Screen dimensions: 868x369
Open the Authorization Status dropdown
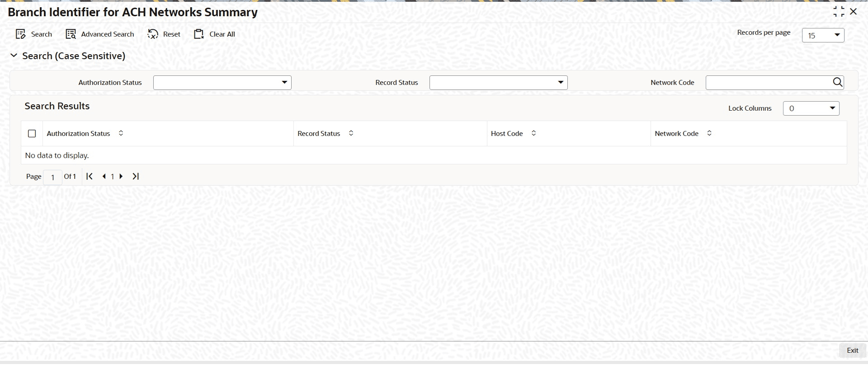(222, 83)
